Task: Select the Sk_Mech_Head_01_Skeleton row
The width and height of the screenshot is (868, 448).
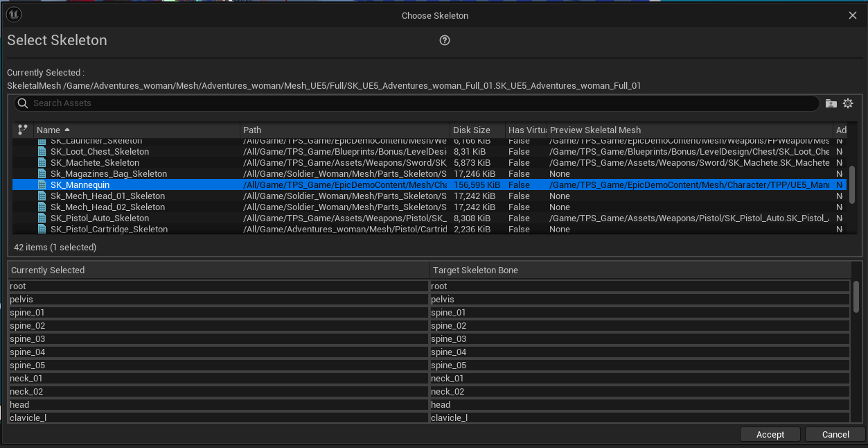Action: 107,196
